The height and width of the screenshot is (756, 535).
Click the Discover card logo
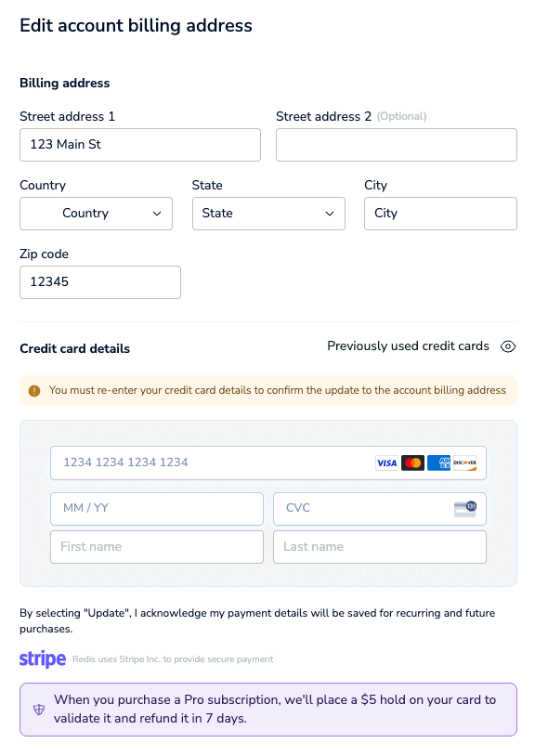[x=464, y=463]
